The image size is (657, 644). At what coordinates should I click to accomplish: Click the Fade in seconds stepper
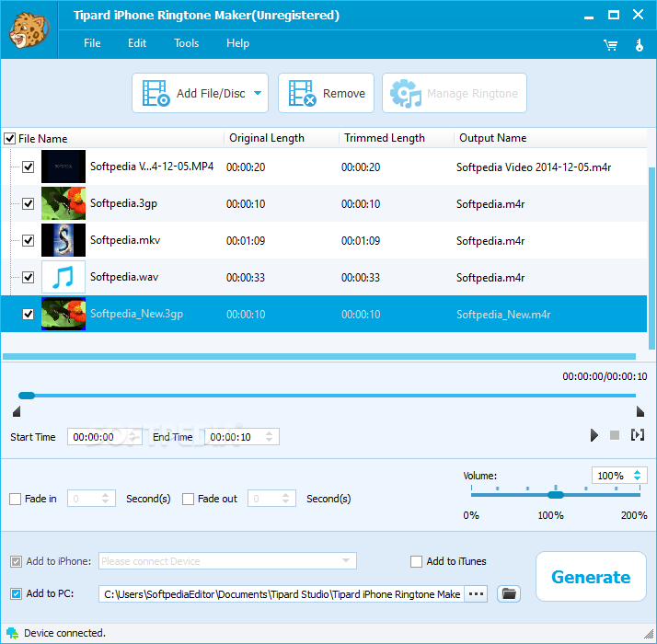[x=105, y=499]
